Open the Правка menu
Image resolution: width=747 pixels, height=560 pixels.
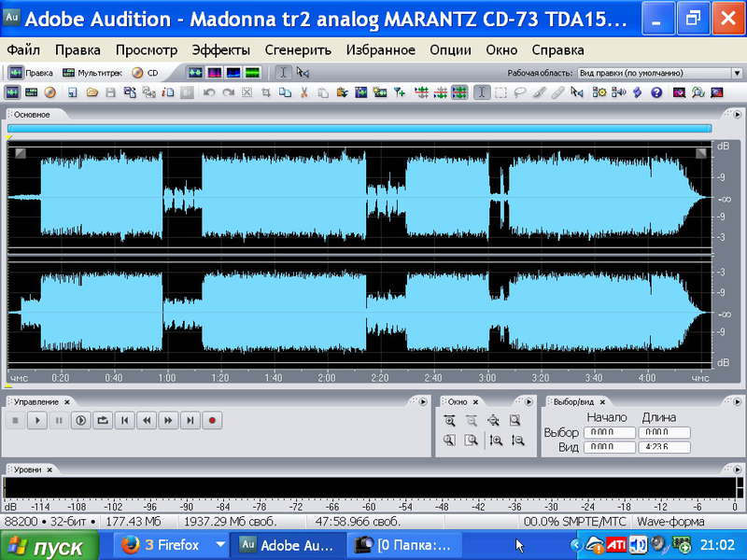pos(78,50)
